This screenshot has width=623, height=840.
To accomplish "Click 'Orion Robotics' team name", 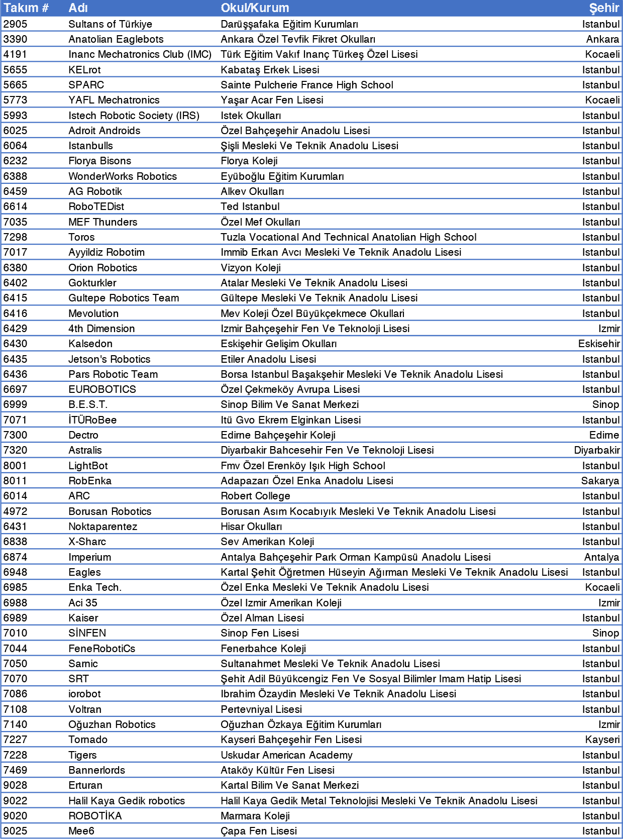I will point(102,268).
